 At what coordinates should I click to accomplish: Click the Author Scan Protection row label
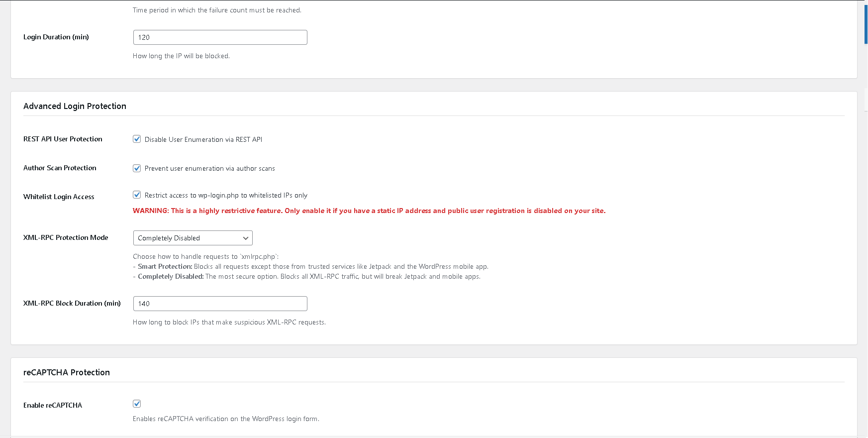click(60, 168)
